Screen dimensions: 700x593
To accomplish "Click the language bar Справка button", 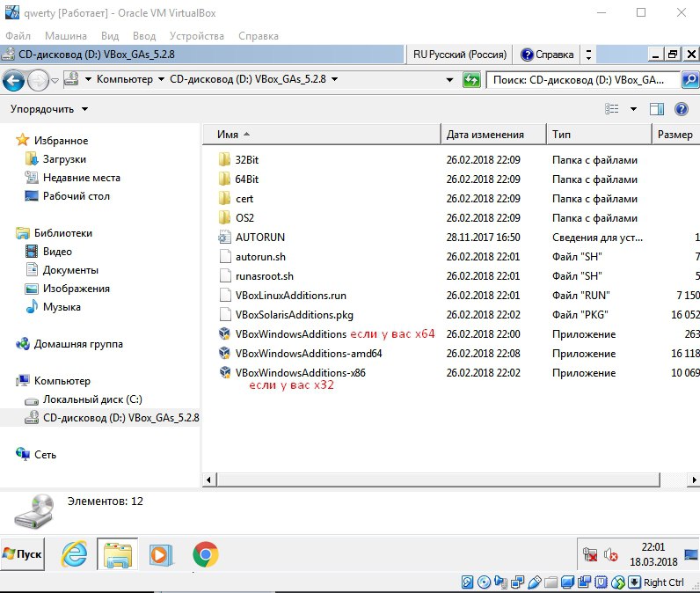I will (x=548, y=55).
